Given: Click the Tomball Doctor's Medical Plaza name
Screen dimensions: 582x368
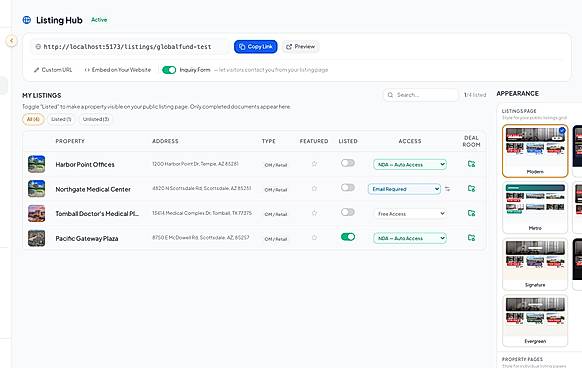Looking at the screenshot, I should point(97,214).
